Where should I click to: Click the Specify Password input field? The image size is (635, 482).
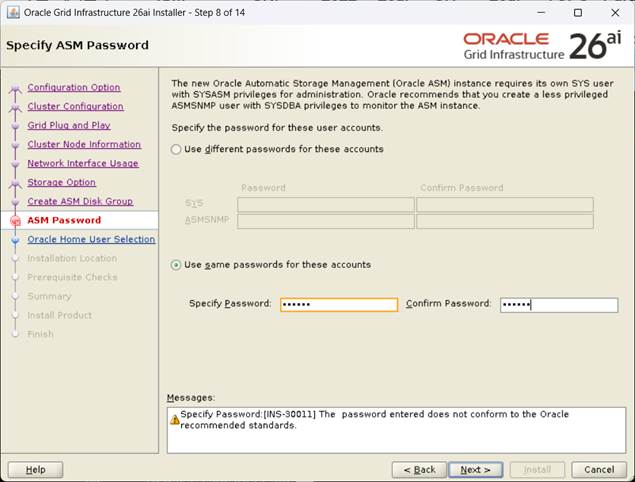pyautogui.click(x=339, y=305)
